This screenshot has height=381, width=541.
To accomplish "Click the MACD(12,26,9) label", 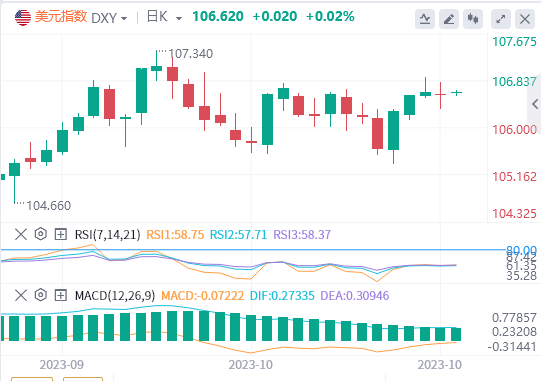I will click(x=115, y=296).
